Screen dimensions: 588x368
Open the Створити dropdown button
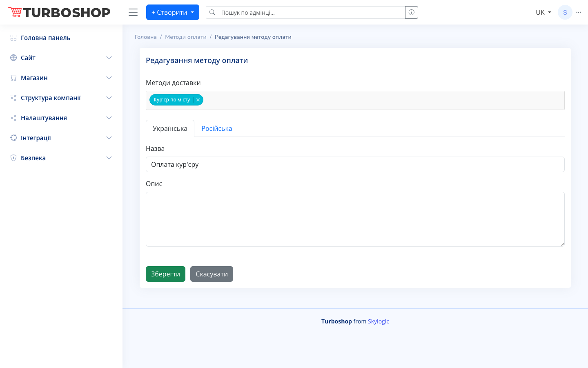[173, 12]
